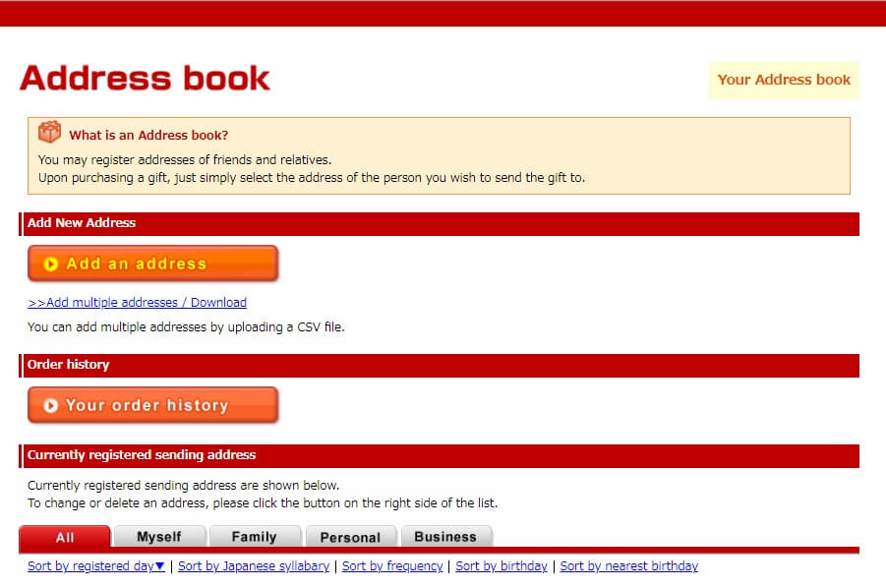Screen dimensions: 886x588
Task: Click the arrow icon on Your order history
Action: [x=51, y=406]
